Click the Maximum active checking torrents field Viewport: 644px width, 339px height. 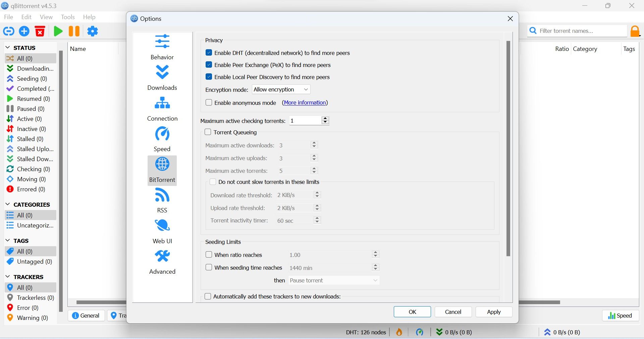point(305,121)
